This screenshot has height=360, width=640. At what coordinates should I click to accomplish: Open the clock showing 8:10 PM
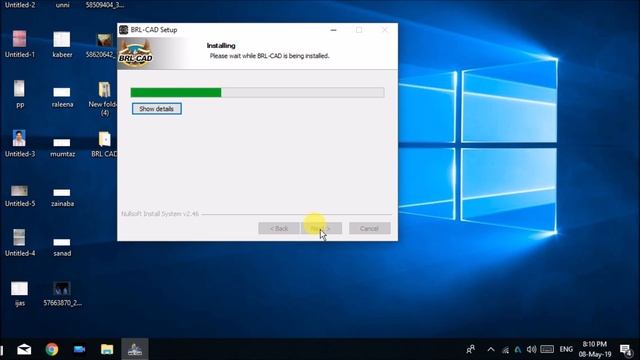(595, 349)
